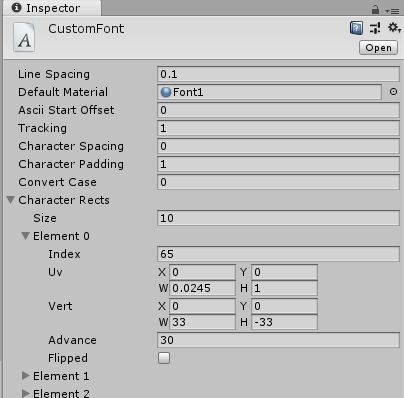This screenshot has height=398, width=404.
Task: Click the Advance value field
Action: point(278,340)
